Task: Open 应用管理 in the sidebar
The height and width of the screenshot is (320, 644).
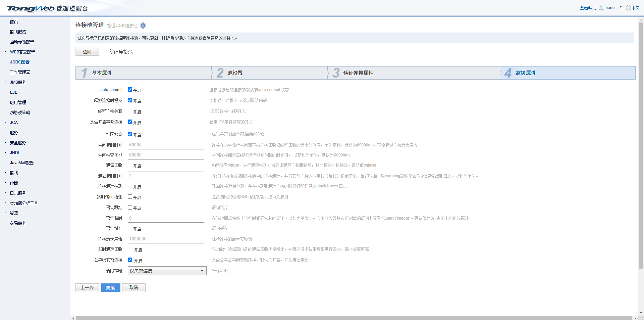Action: [x=18, y=102]
